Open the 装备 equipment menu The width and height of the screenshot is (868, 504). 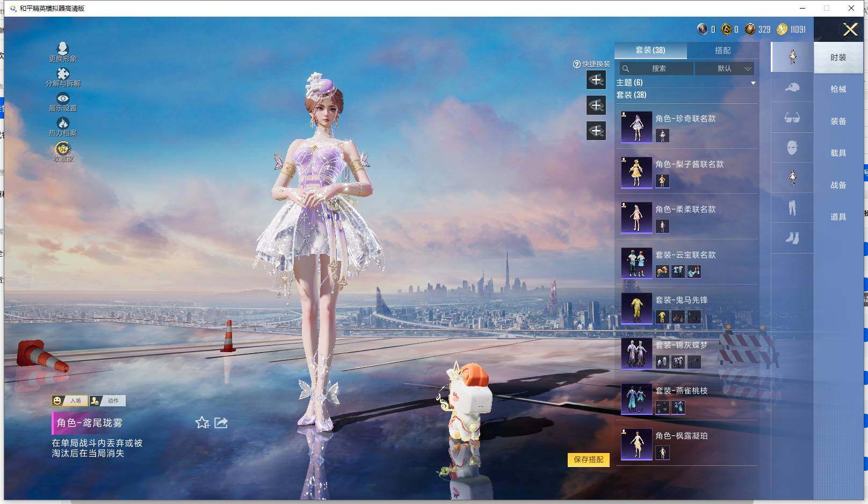pos(838,121)
